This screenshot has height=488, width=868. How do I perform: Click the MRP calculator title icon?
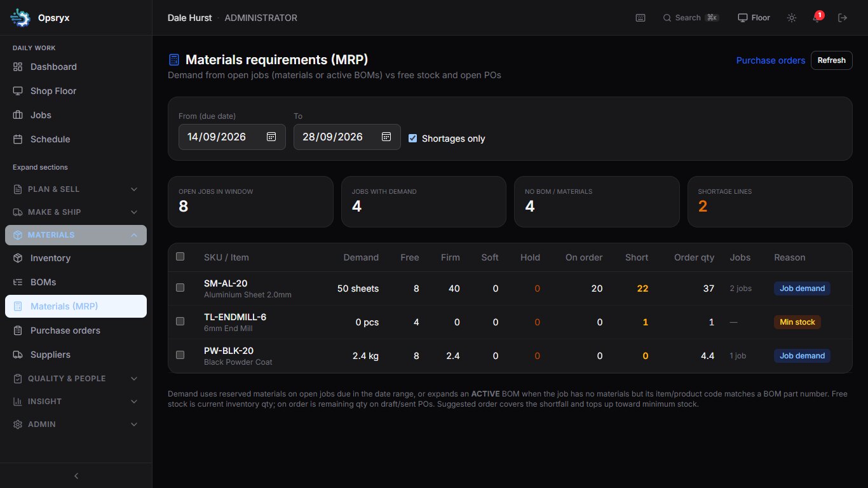pos(173,60)
